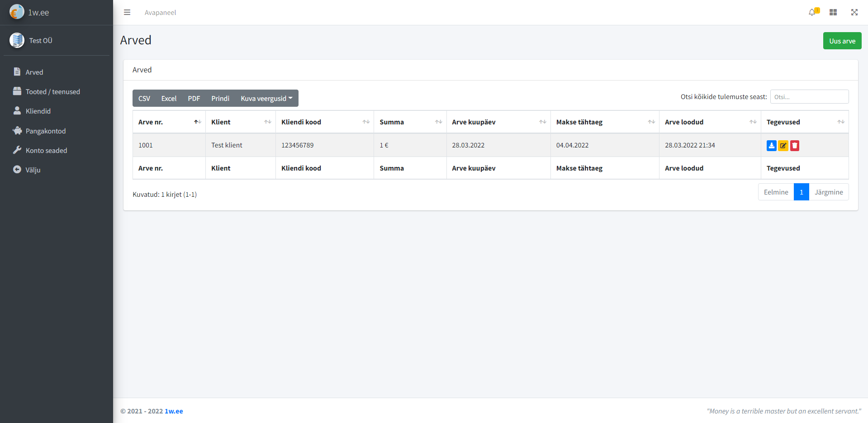Viewport: 868px width, 423px height.
Task: Open the notifications bell
Action: (812, 12)
